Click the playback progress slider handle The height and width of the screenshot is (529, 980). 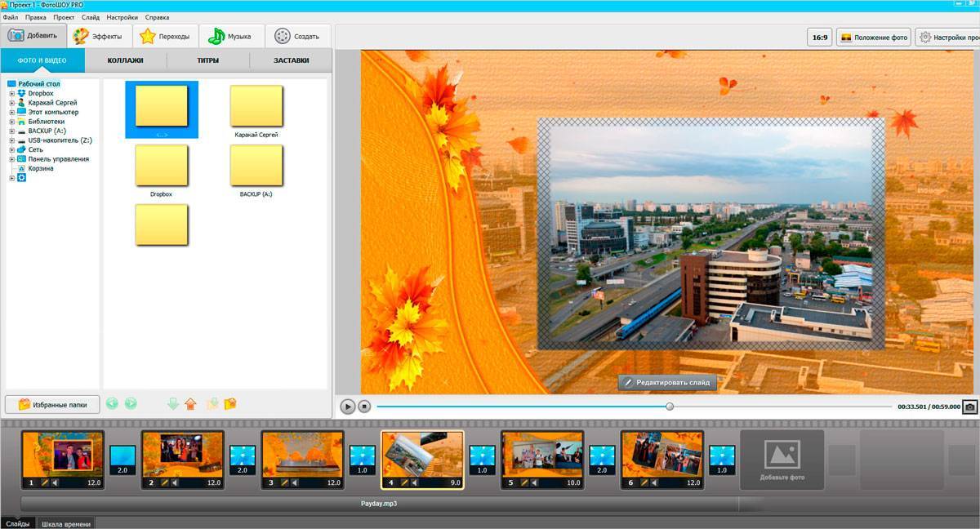(x=670, y=407)
